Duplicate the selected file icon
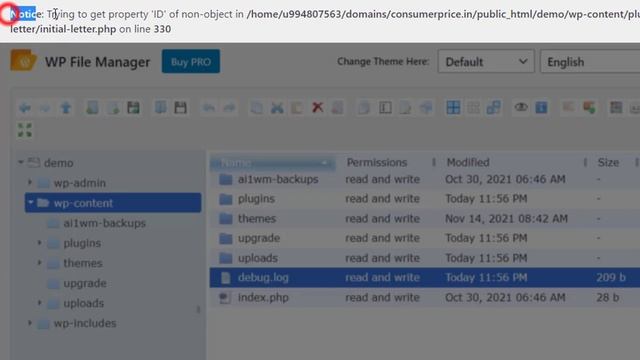640x360 pixels. [364, 108]
